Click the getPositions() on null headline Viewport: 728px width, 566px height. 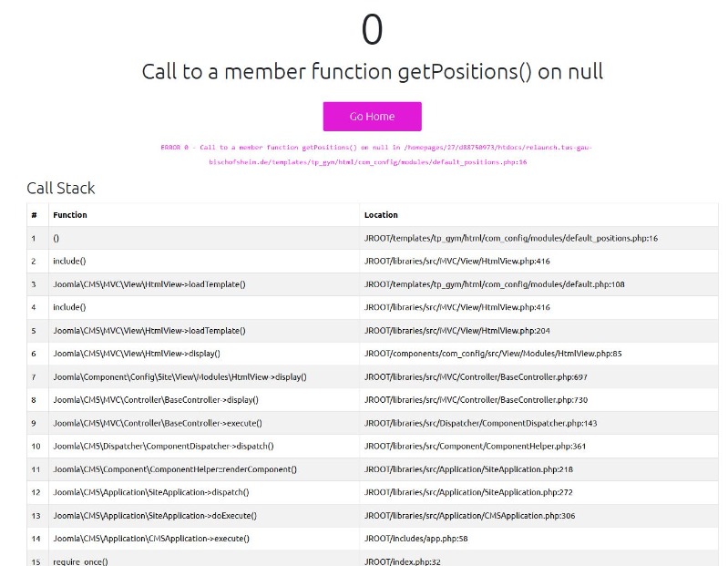pyautogui.click(x=372, y=71)
